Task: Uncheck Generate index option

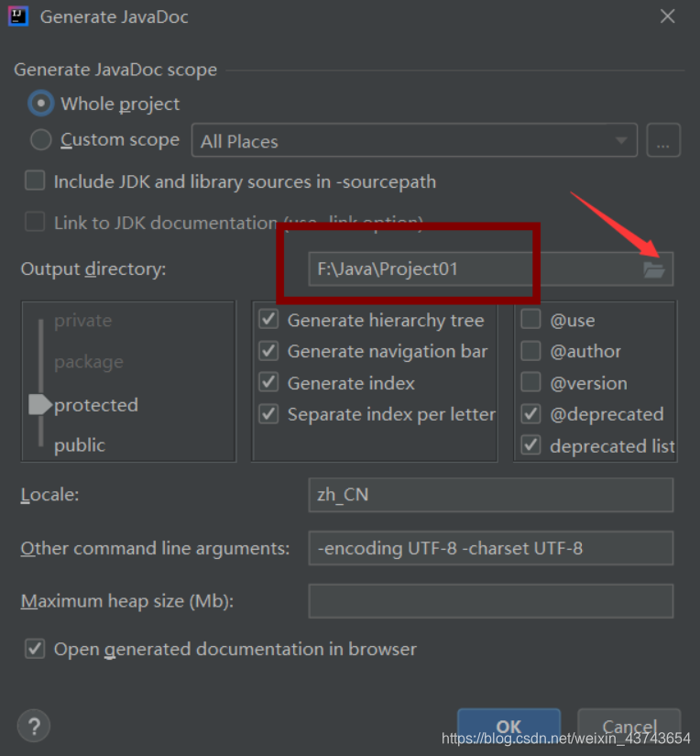Action: 268,382
